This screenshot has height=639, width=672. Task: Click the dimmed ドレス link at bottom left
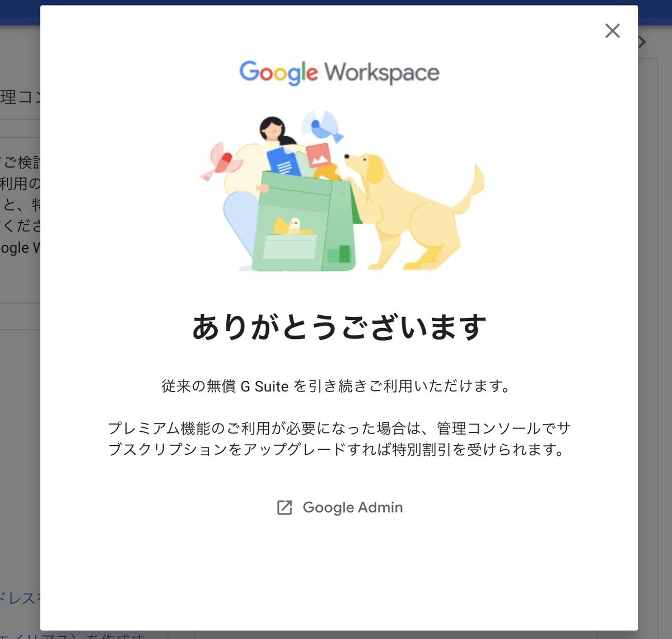pos(20,599)
